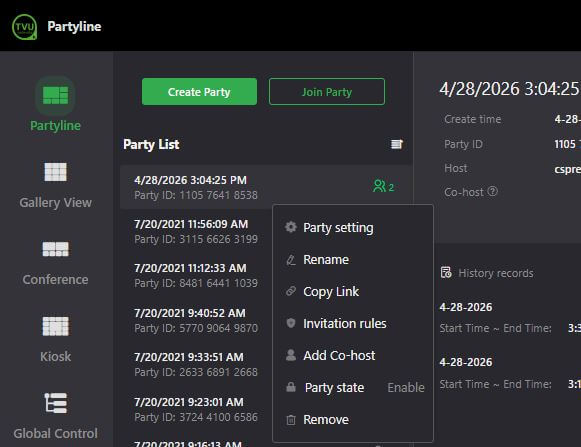Toggle Party state Enable option
The image size is (581, 447).
pyautogui.click(x=406, y=387)
